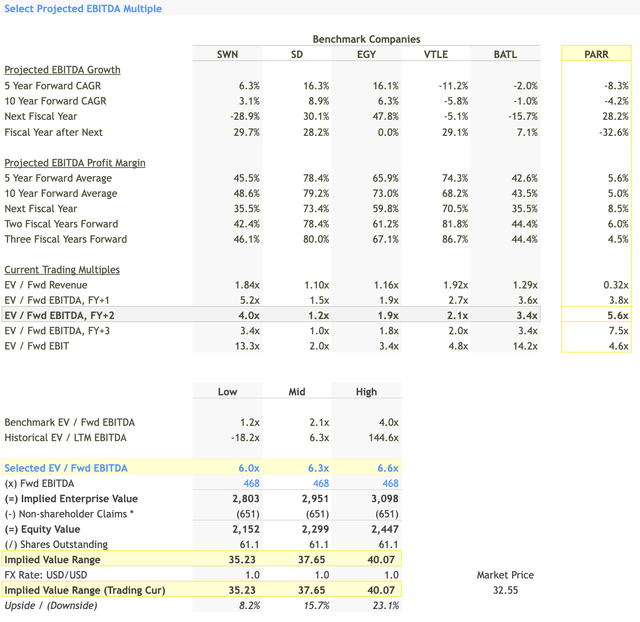Select the highlighted PARR column header
Image resolution: width=640 pixels, height=622 pixels.
pyautogui.click(x=596, y=54)
